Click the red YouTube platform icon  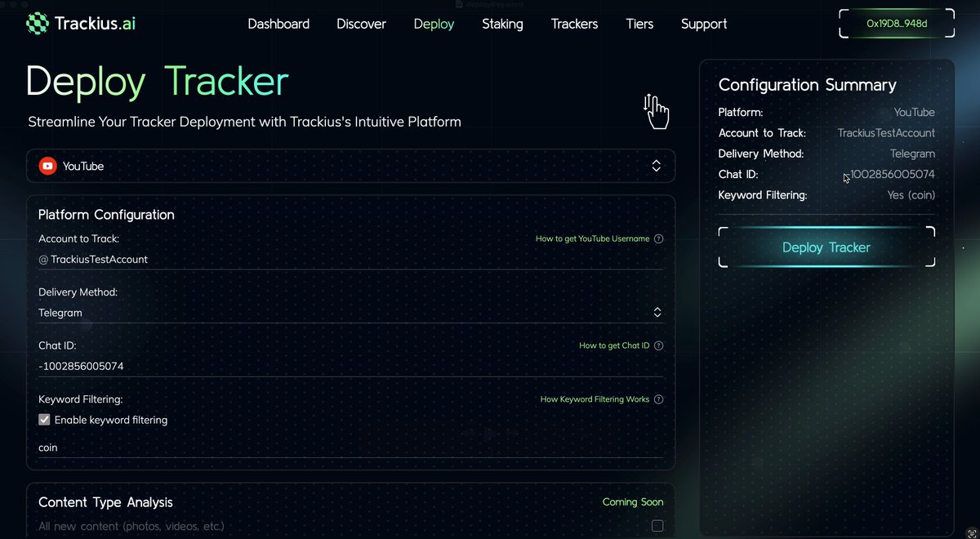click(47, 166)
